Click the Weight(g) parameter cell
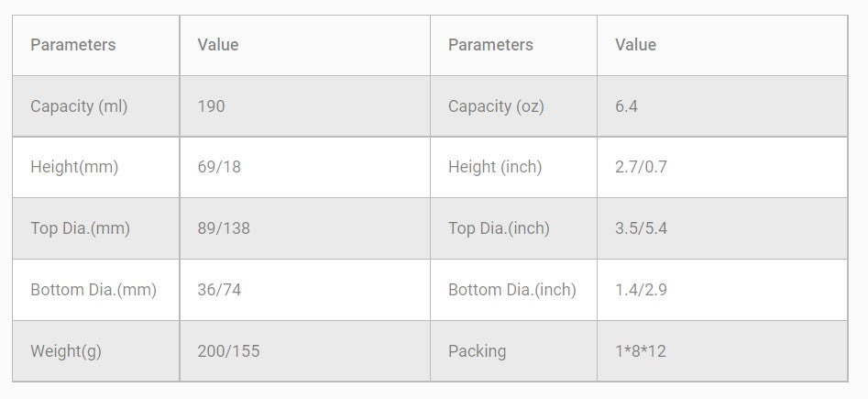 [x=66, y=351]
